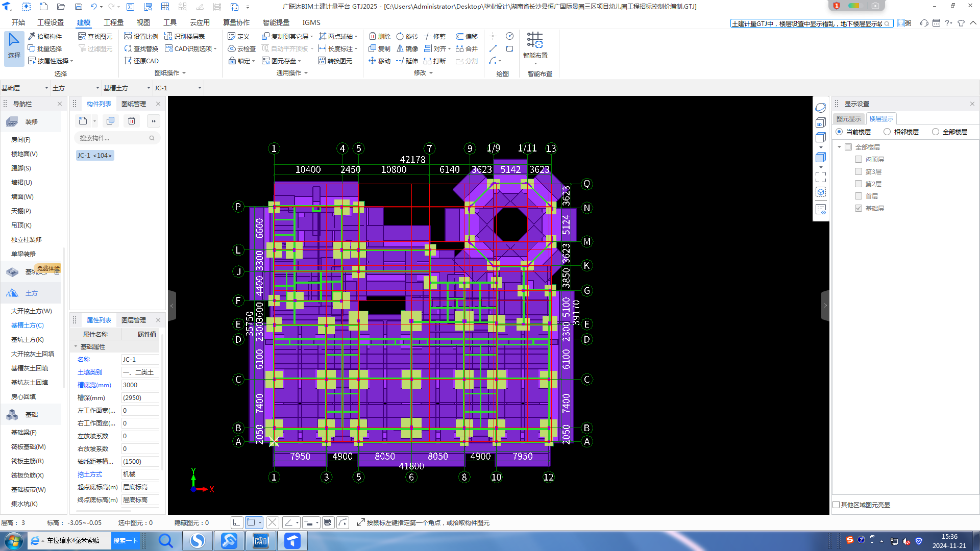Select 当前楼层 radio button
This screenshot has height=551, width=980.
point(839,132)
